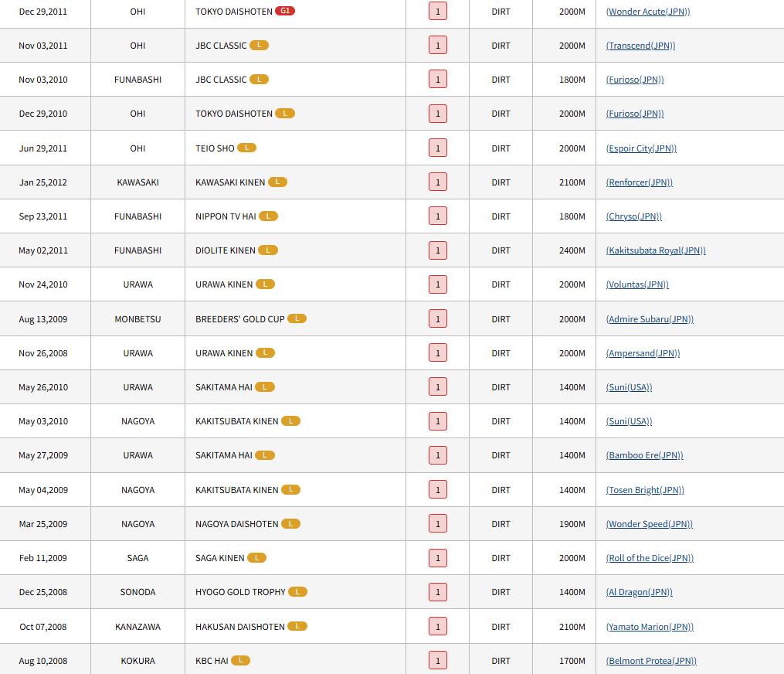The height and width of the screenshot is (674, 784).
Task: Open the Transcend(JPN) horse link
Action: 640,46
